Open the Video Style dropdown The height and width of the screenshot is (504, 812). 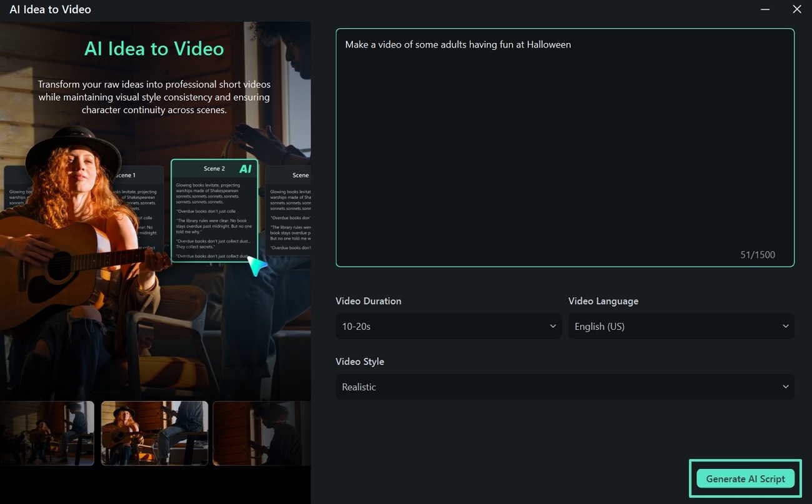565,387
